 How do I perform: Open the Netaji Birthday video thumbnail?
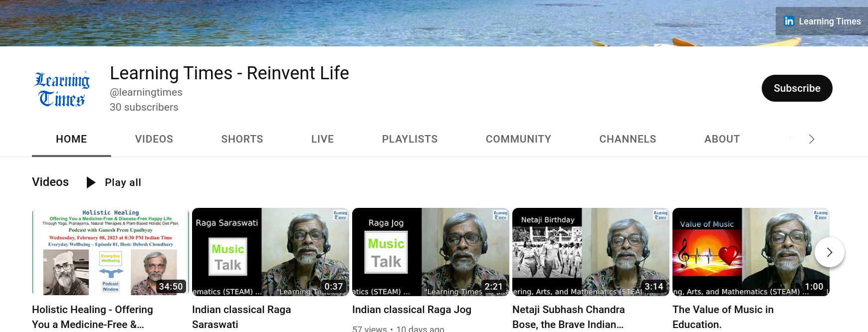[x=591, y=252]
